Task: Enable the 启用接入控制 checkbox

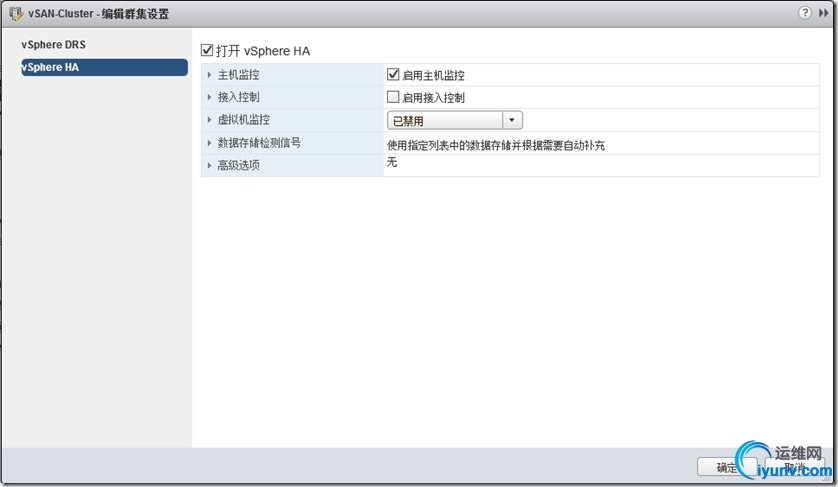Action: point(393,97)
